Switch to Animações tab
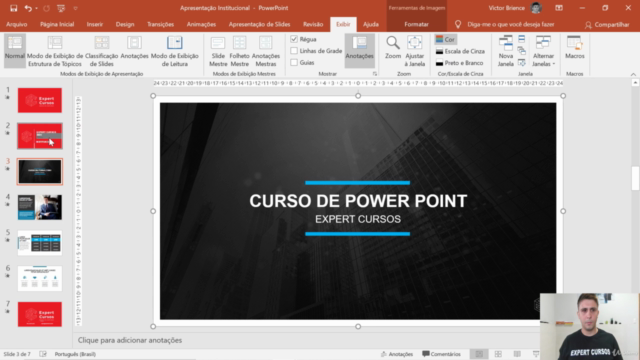 point(201,24)
